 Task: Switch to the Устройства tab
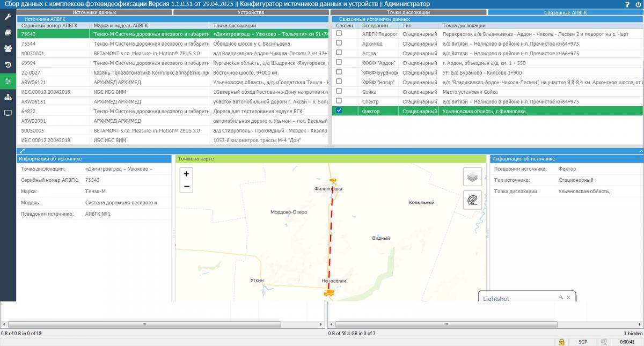point(251,12)
